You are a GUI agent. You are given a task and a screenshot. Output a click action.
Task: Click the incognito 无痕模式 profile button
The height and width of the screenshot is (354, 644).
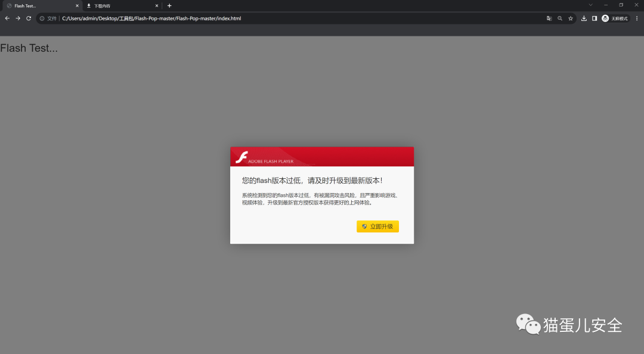615,18
